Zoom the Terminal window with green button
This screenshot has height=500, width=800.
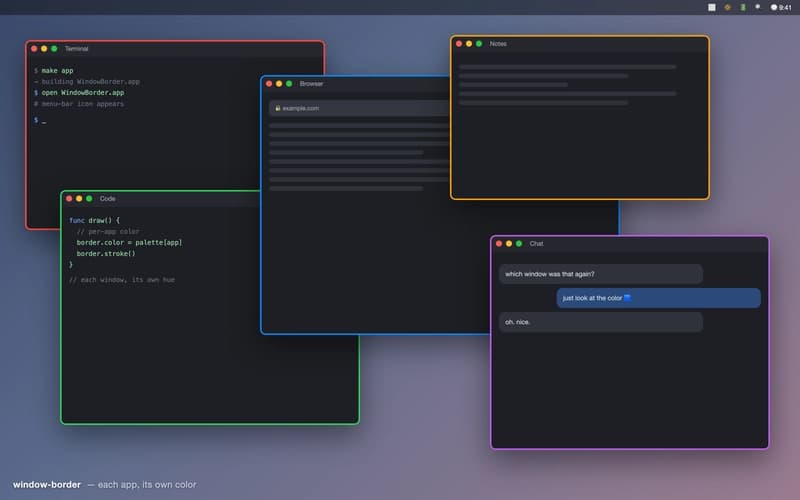click(54, 49)
